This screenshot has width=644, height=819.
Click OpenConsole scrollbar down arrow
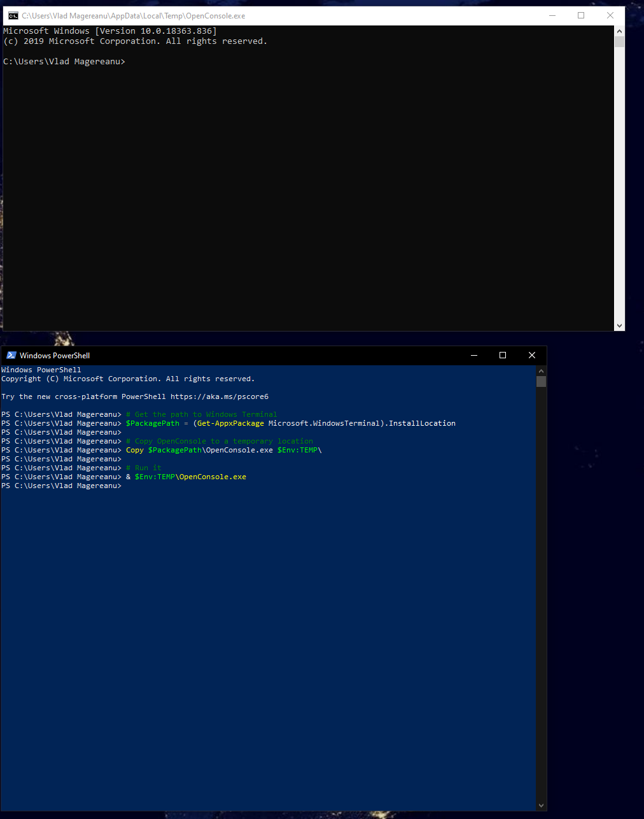pos(619,325)
